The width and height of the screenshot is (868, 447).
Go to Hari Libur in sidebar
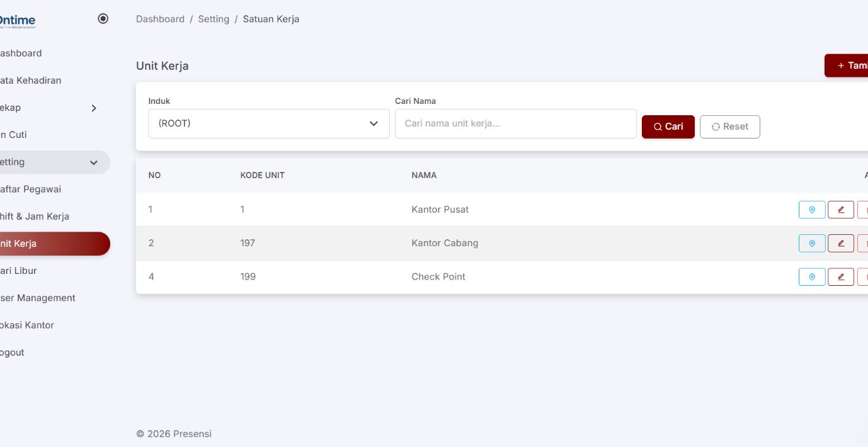pyautogui.click(x=19, y=271)
